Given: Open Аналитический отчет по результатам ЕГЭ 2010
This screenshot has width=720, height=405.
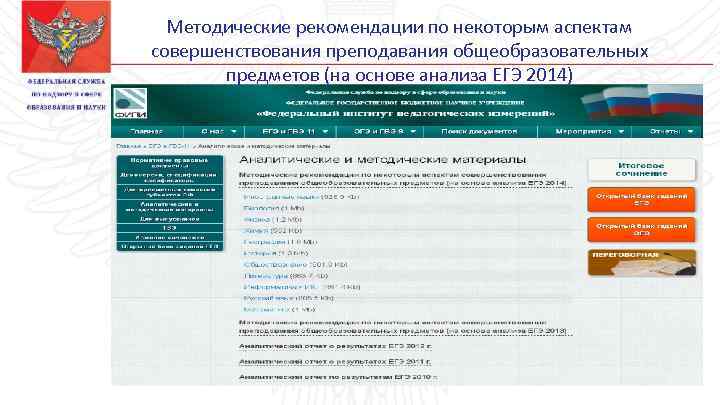Looking at the screenshot, I should click(338, 377).
